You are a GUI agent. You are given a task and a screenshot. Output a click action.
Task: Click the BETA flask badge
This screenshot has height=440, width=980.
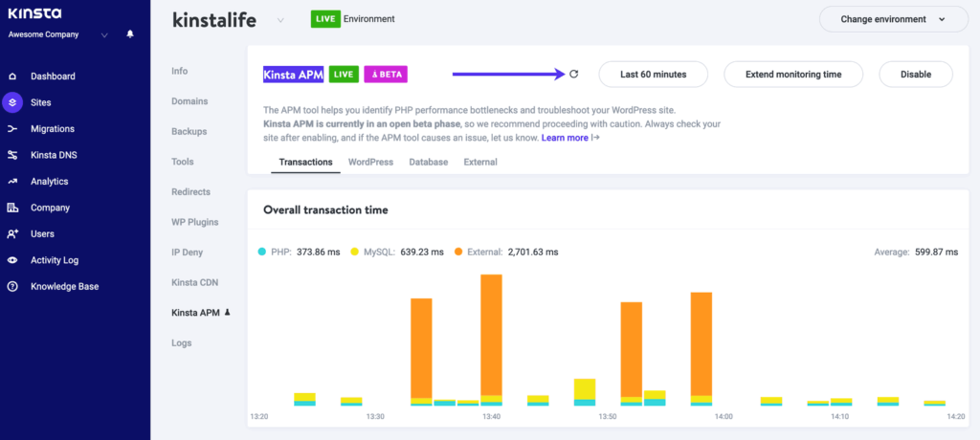click(386, 75)
